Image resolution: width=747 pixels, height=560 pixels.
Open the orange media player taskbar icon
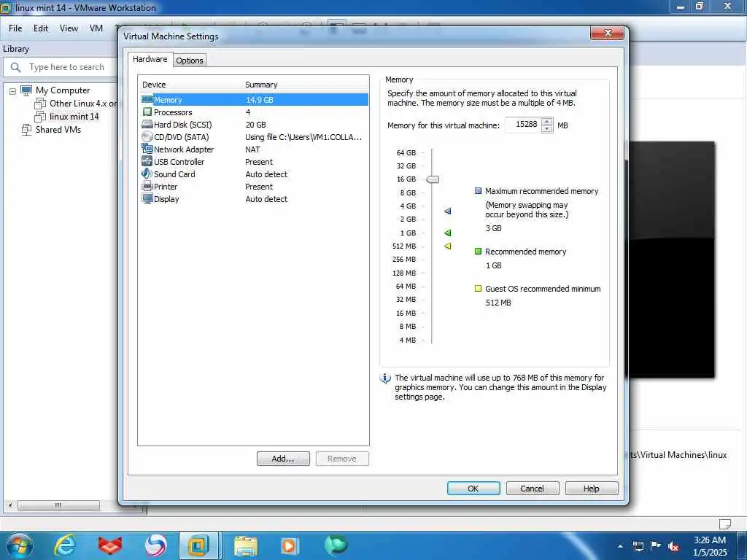[x=290, y=545]
